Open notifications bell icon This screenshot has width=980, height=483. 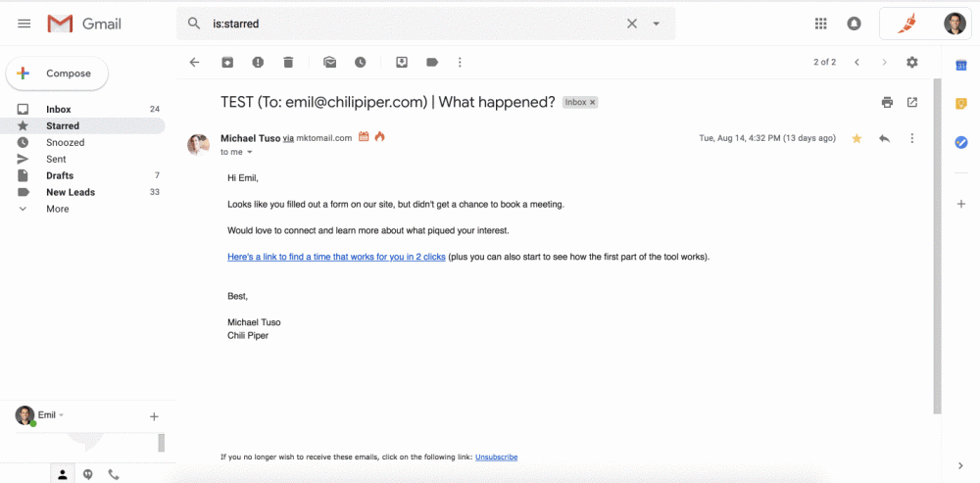[854, 24]
